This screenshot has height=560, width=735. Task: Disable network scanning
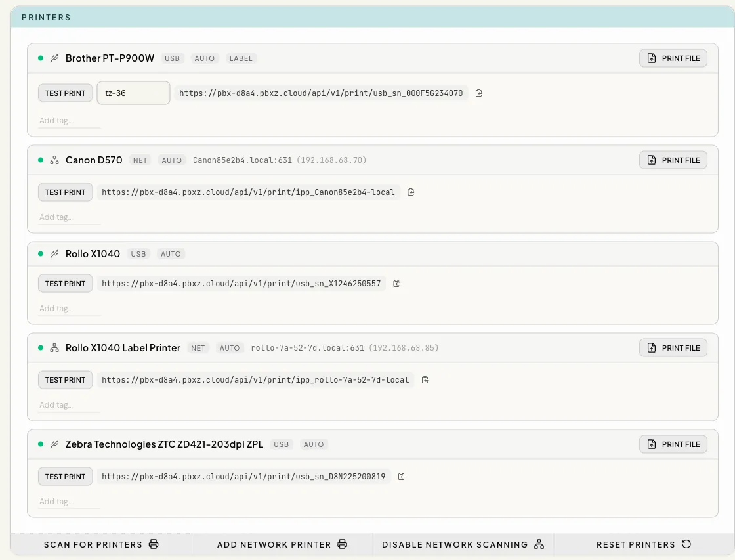(x=463, y=544)
